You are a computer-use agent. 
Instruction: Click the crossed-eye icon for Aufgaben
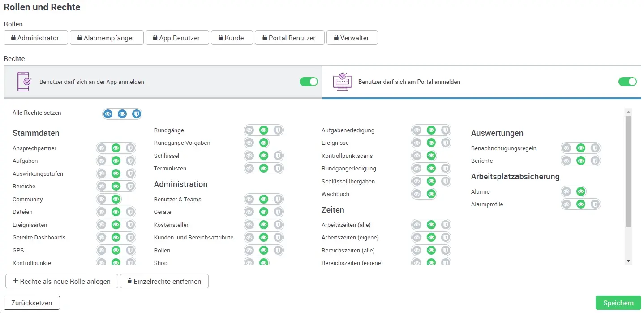click(102, 161)
